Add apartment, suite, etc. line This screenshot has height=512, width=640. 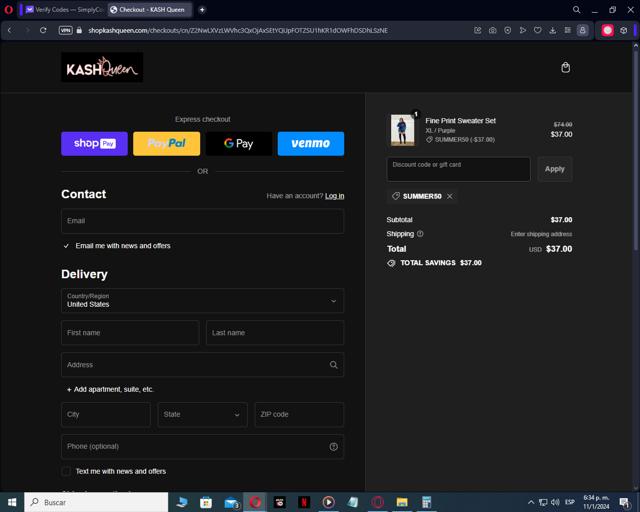(110, 390)
